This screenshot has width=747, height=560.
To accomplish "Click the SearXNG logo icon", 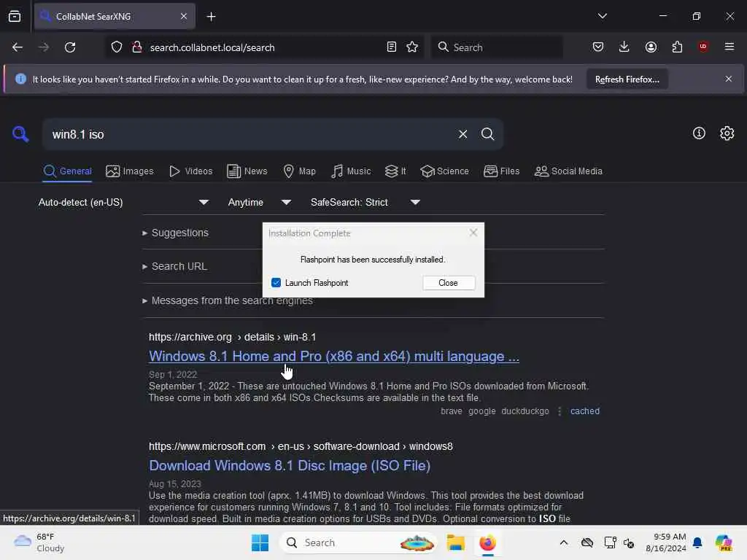I will [20, 134].
